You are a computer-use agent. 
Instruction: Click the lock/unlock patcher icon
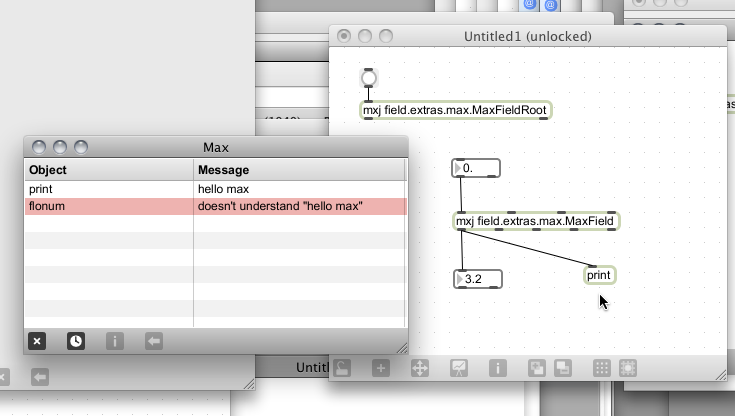[343, 368]
